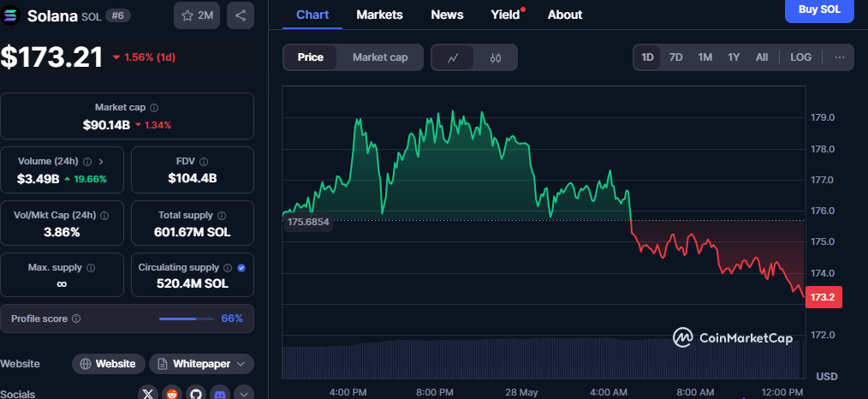Open the Markets tab

pos(380,15)
